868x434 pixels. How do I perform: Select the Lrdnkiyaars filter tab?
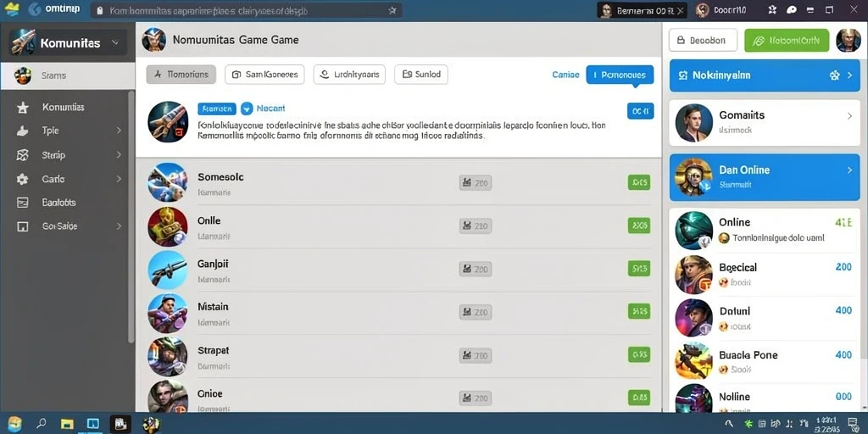[349, 75]
